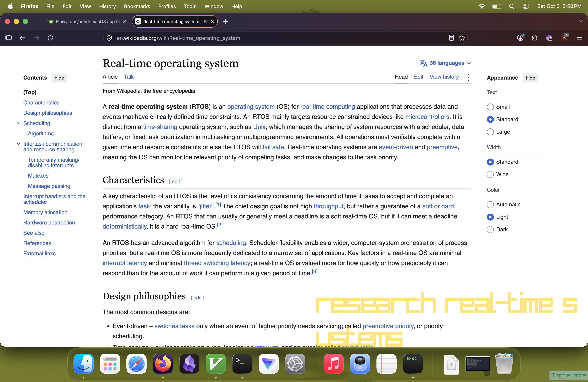Close the FlowyLabs/adhd tab

pyautogui.click(x=125, y=22)
